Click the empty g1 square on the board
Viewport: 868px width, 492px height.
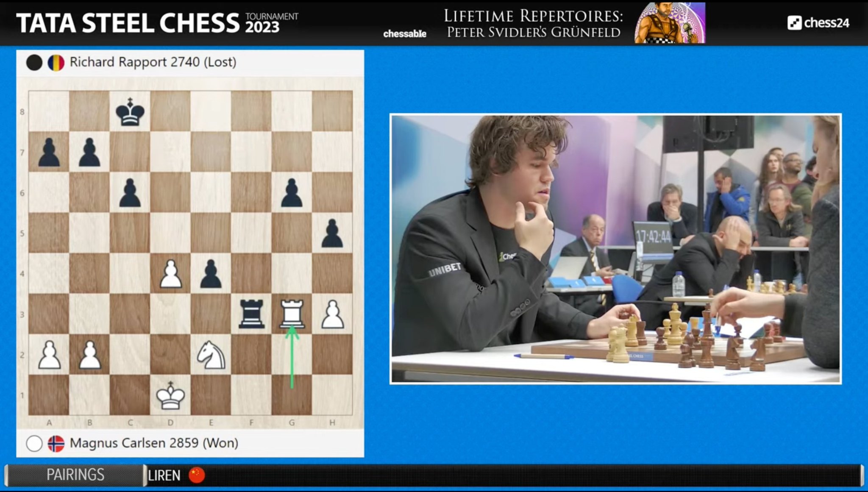click(292, 395)
